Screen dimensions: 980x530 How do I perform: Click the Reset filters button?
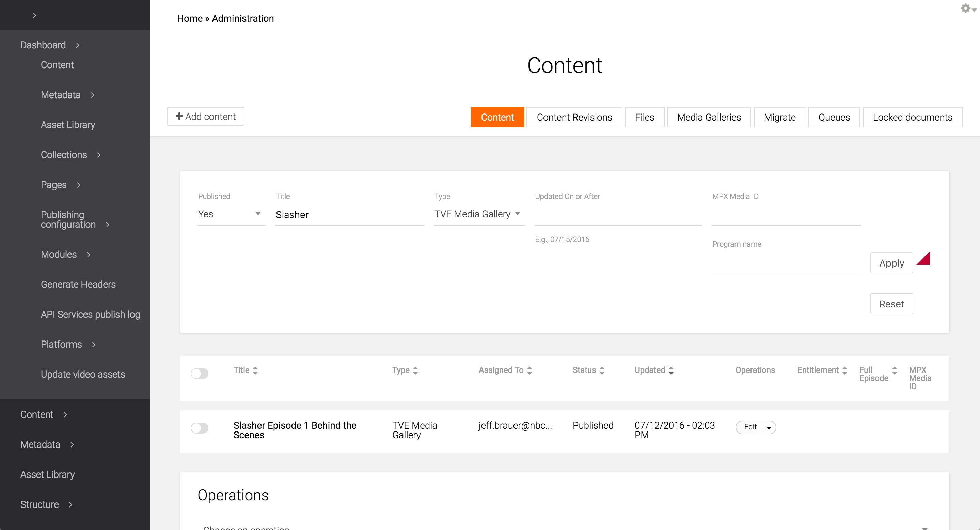tap(891, 304)
